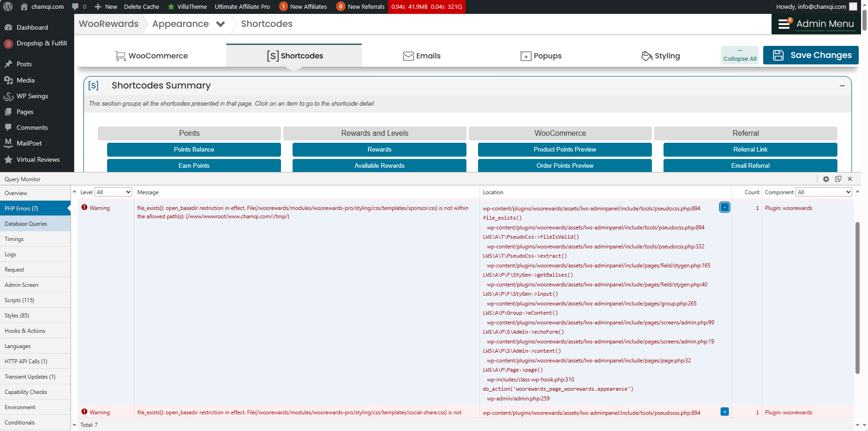Switch to the WooCommerce tab
868x431 pixels.
152,56
